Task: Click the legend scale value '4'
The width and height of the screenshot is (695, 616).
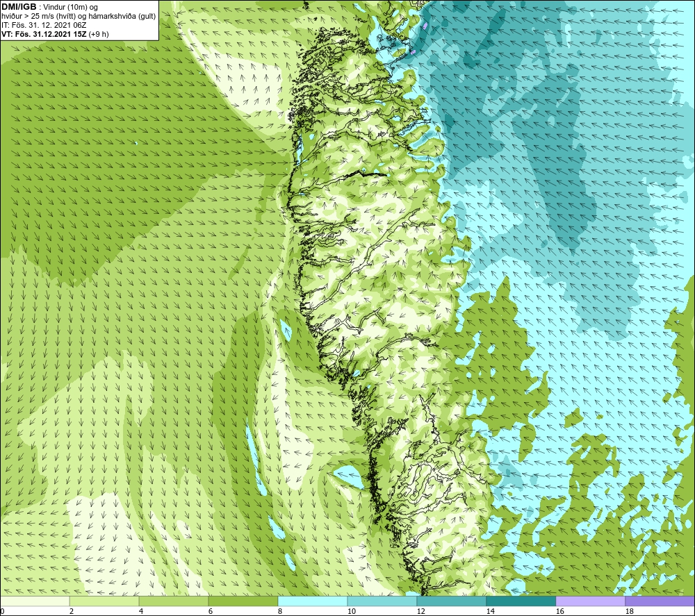Action: click(141, 611)
